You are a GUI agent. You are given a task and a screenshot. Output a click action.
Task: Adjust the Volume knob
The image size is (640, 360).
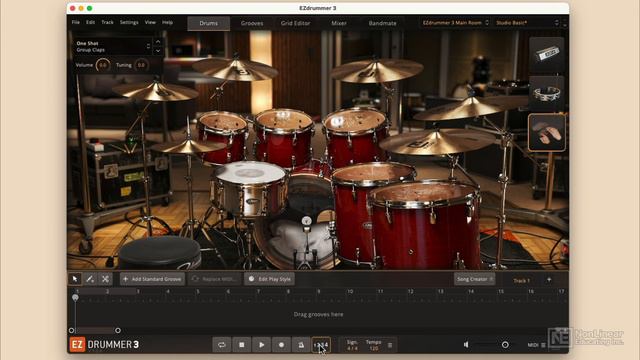coord(103,65)
